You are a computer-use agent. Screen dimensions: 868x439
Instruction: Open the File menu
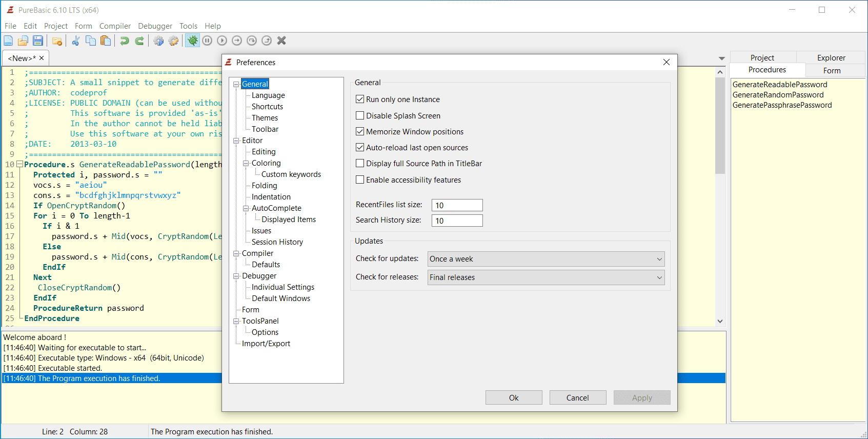pyautogui.click(x=10, y=26)
